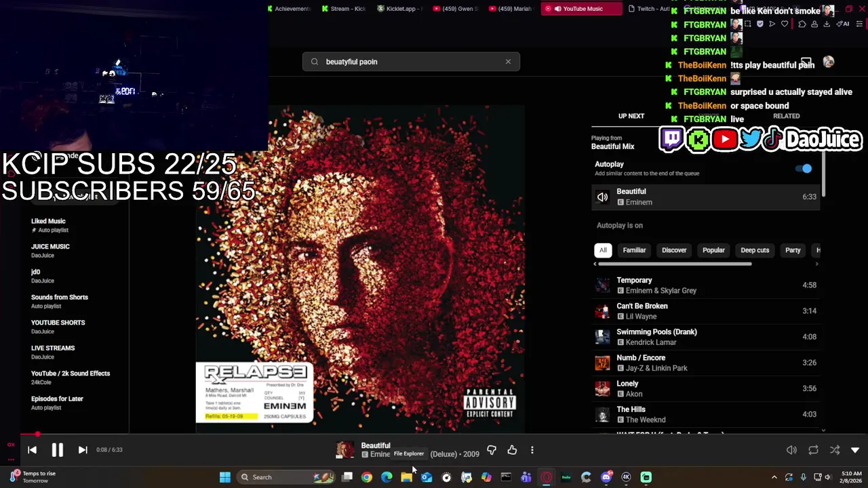Show hidden system tray icons

[774, 477]
